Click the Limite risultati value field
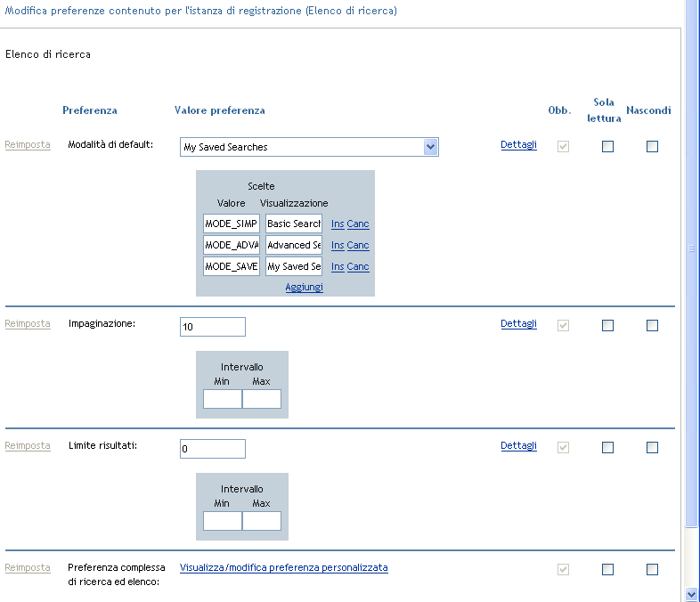This screenshot has width=700, height=602. (x=212, y=449)
